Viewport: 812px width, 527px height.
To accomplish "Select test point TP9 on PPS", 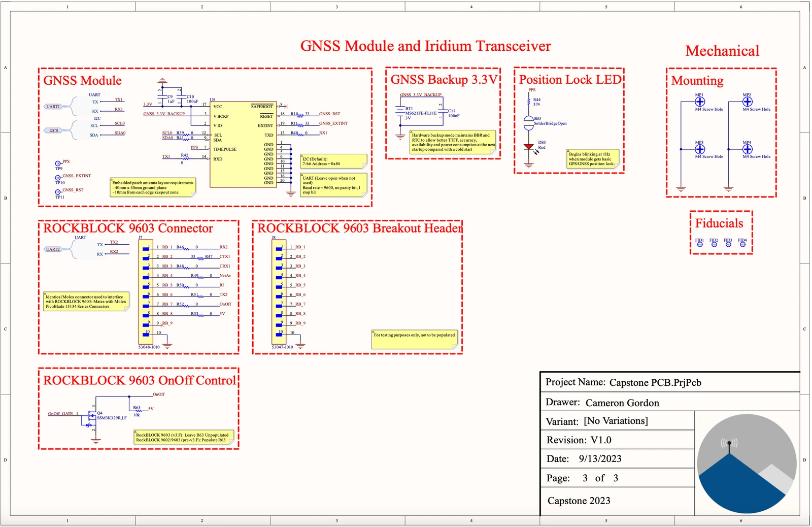I will pos(58,163).
